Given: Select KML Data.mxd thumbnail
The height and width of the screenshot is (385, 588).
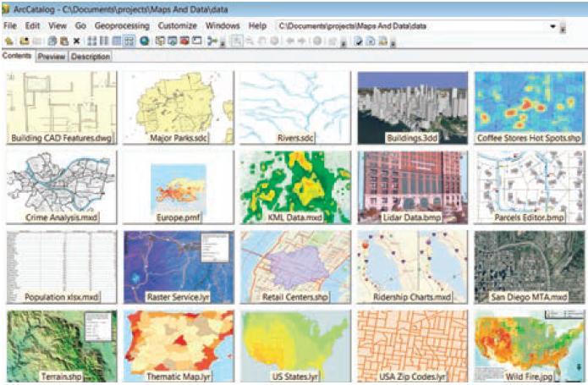Looking at the screenshot, I should point(295,188).
